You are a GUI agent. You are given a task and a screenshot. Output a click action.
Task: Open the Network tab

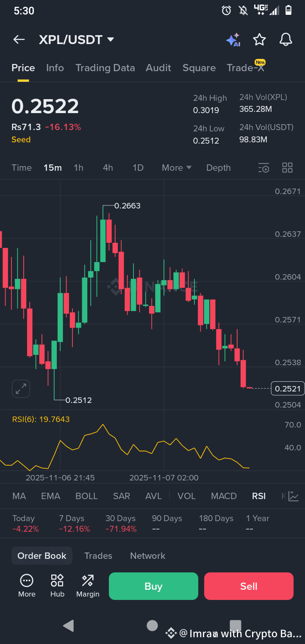coord(148,556)
